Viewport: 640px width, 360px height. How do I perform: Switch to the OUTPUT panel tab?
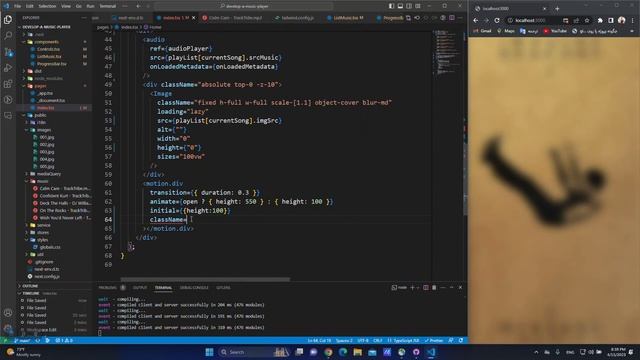(x=140, y=288)
